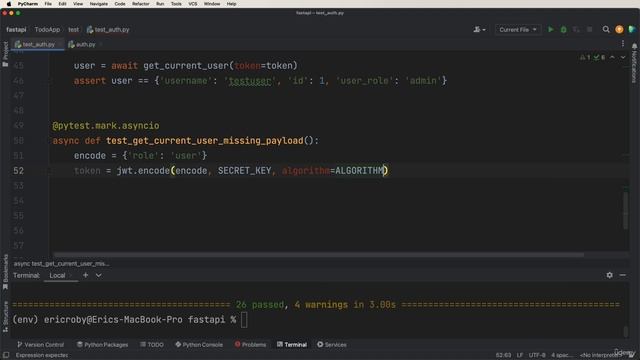Click the fastapi breadcrumb project name
Image resolution: width=640 pixels, height=360 pixels.
(x=16, y=29)
